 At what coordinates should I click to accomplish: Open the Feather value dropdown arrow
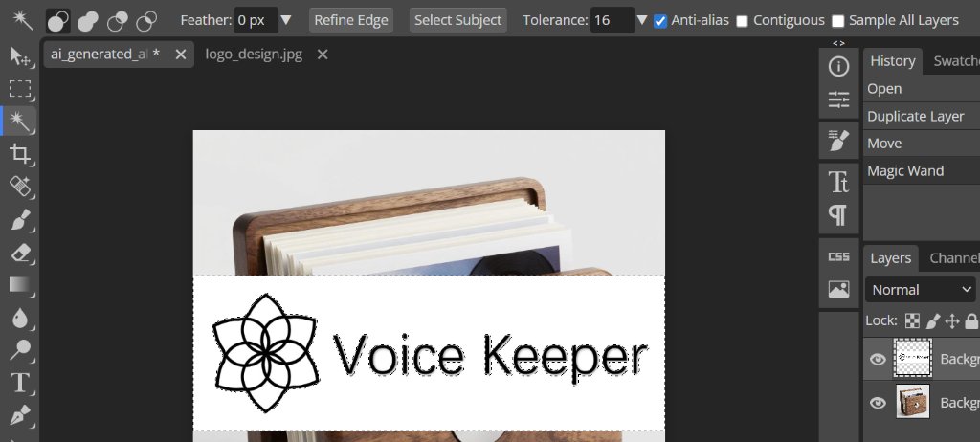[x=285, y=20]
